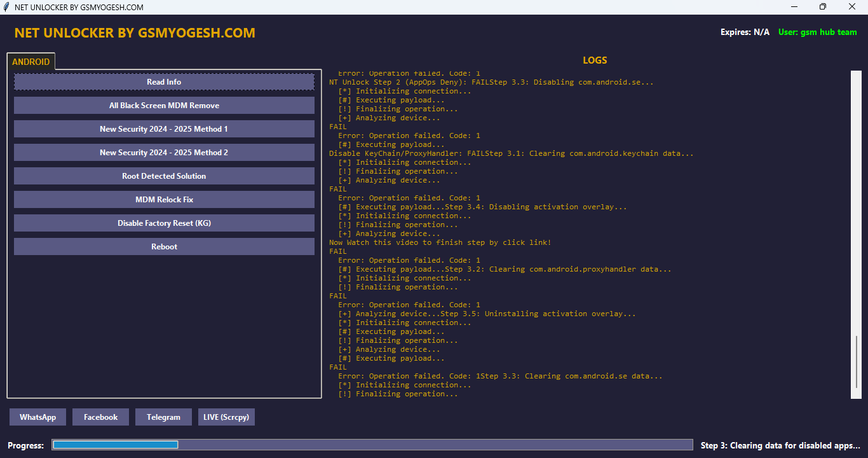Screen dimensions: 868x458
Task: Launch LIVE (Scrcpy) screen mirror
Action: tap(226, 417)
